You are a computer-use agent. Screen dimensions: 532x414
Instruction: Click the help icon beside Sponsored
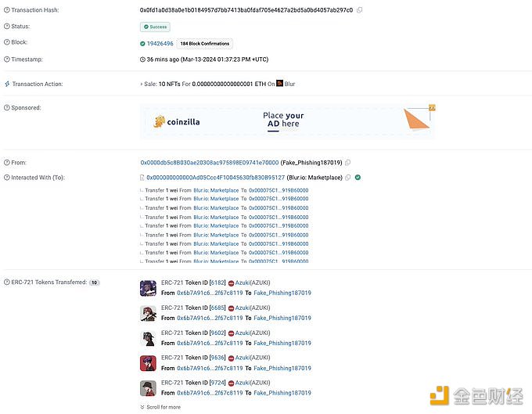pyautogui.click(x=7, y=107)
